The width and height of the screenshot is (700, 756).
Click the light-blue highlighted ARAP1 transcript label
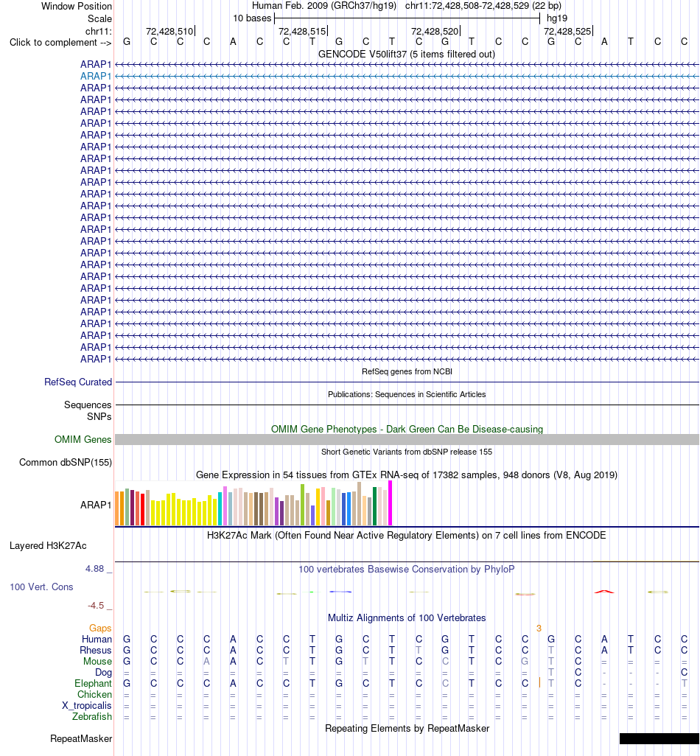tap(96, 76)
